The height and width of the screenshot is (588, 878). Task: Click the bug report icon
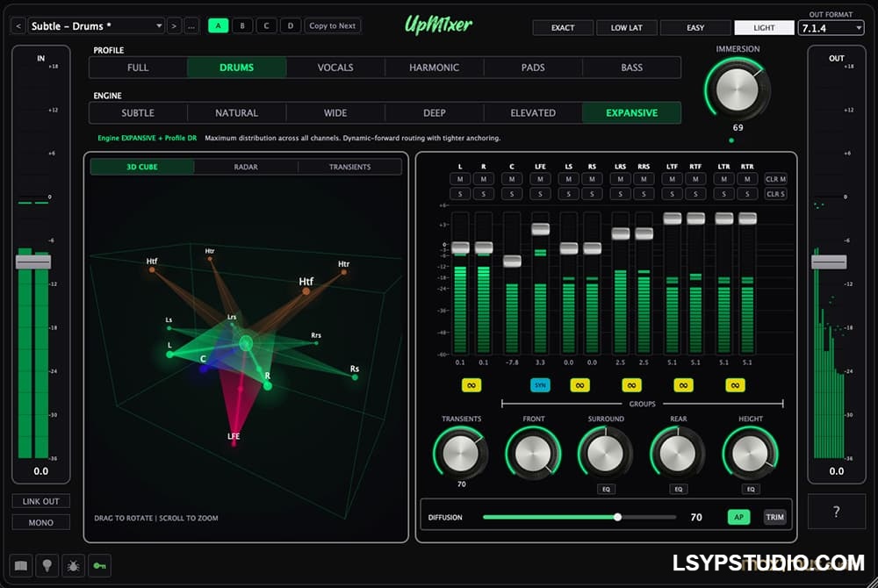coord(74,566)
